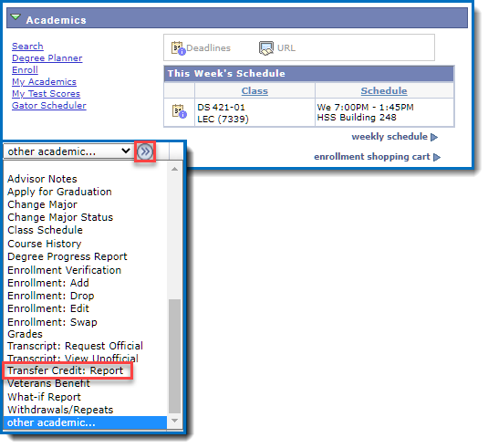Viewport: 488px width, 448px height.
Task: Open the enrollment shopping cart link
Action: coord(372,157)
